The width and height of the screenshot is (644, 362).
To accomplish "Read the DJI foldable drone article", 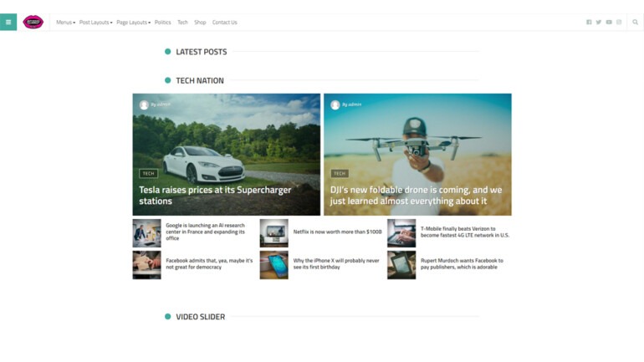I will 416,195.
